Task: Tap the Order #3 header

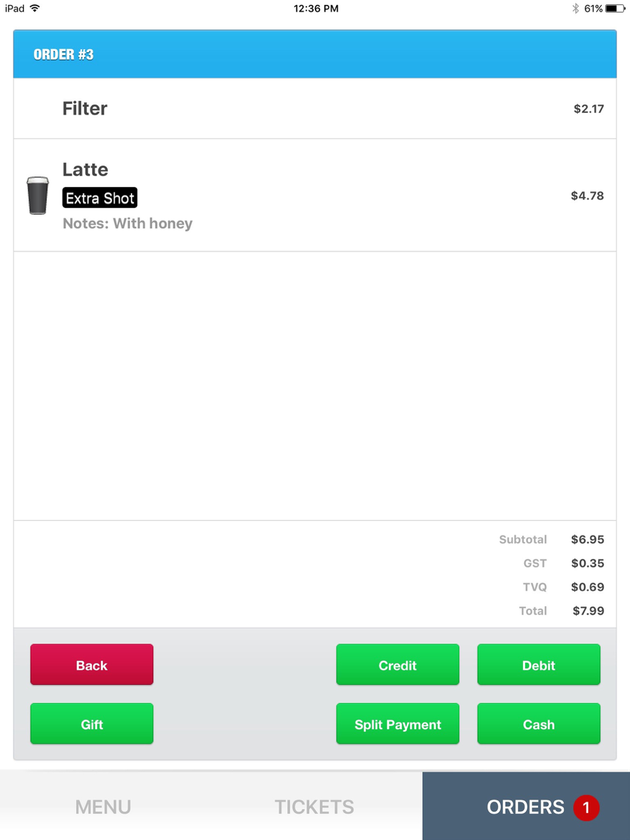Action: coord(64,55)
